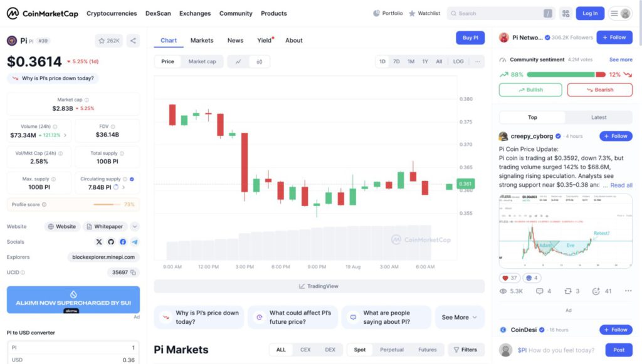Click the community sentiment bullish/bearish bar
The width and height of the screenshot is (642, 364).
click(x=566, y=75)
